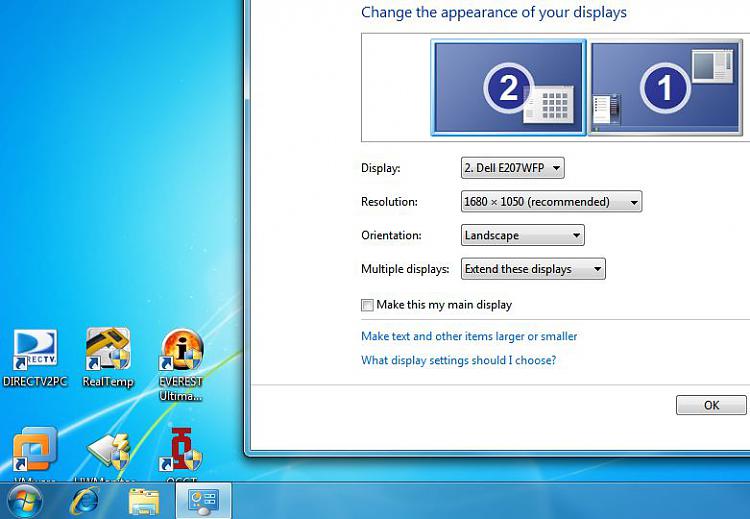Click heading Change the appearance of your displays
750x519 pixels.
point(494,12)
